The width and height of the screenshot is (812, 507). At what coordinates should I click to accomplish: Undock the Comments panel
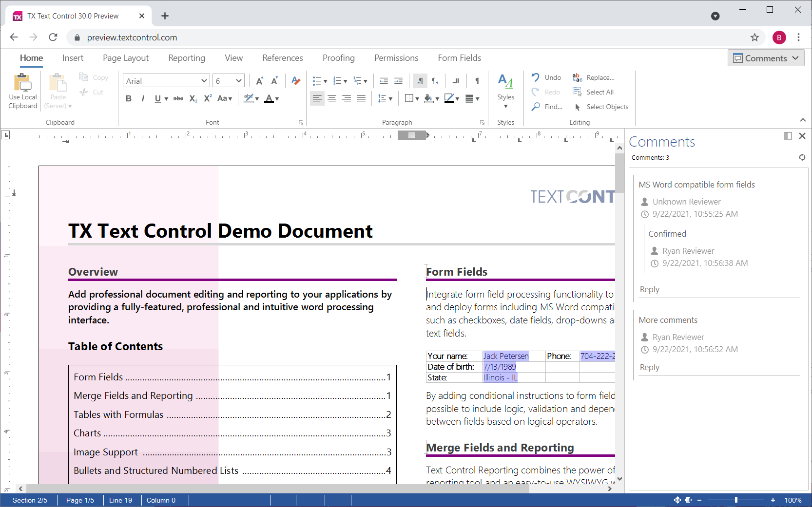click(788, 136)
